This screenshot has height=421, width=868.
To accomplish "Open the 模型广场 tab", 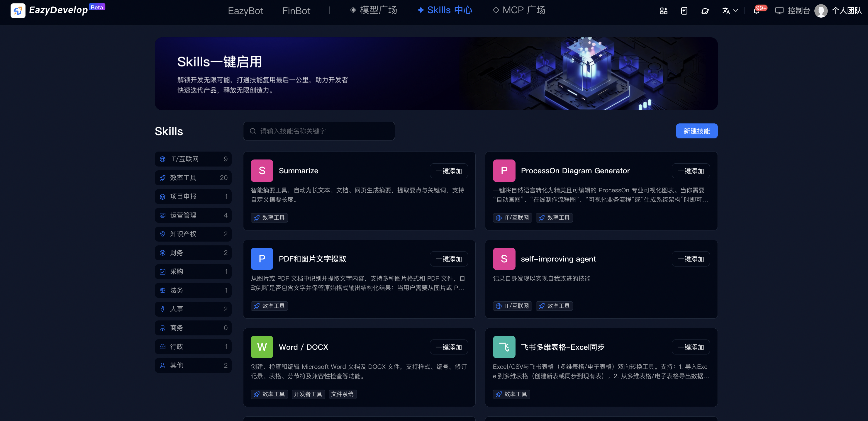I will pyautogui.click(x=373, y=10).
